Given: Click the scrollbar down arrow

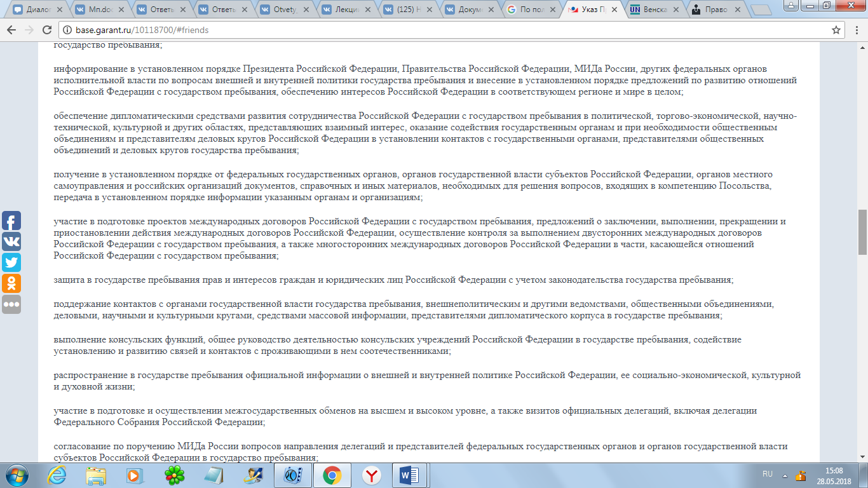Looking at the screenshot, I should [862, 457].
